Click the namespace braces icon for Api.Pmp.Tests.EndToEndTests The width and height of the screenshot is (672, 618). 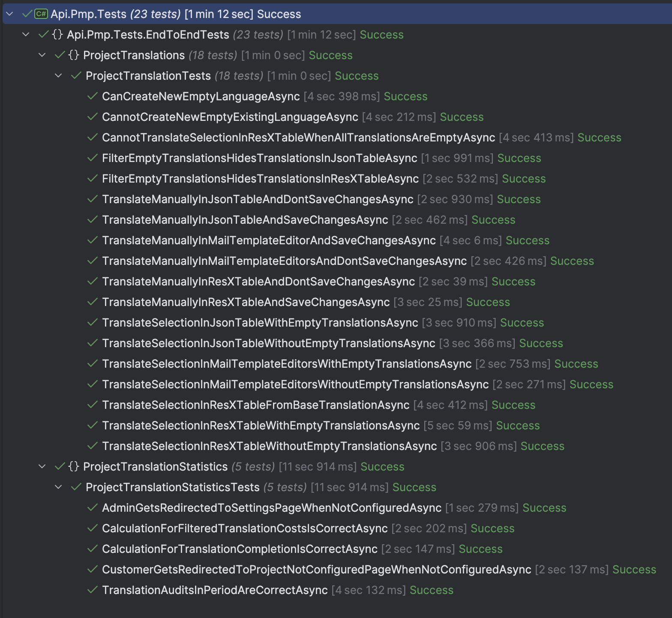point(57,35)
